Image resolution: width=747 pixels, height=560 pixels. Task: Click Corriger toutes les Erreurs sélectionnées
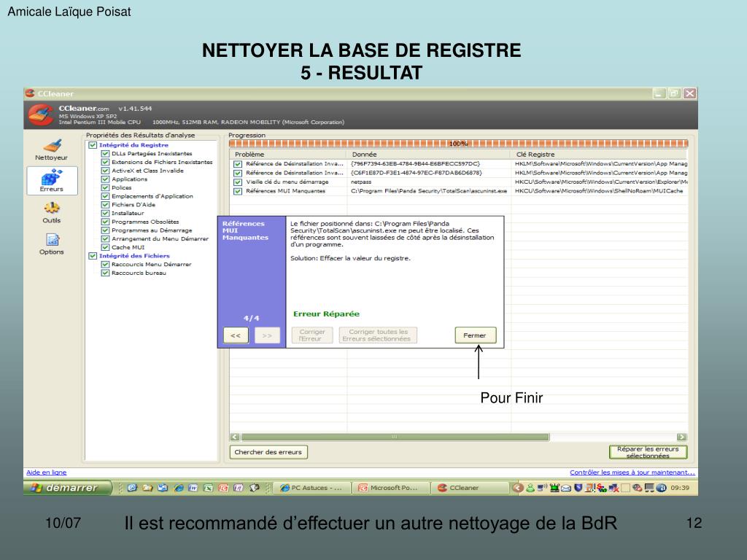coord(379,335)
